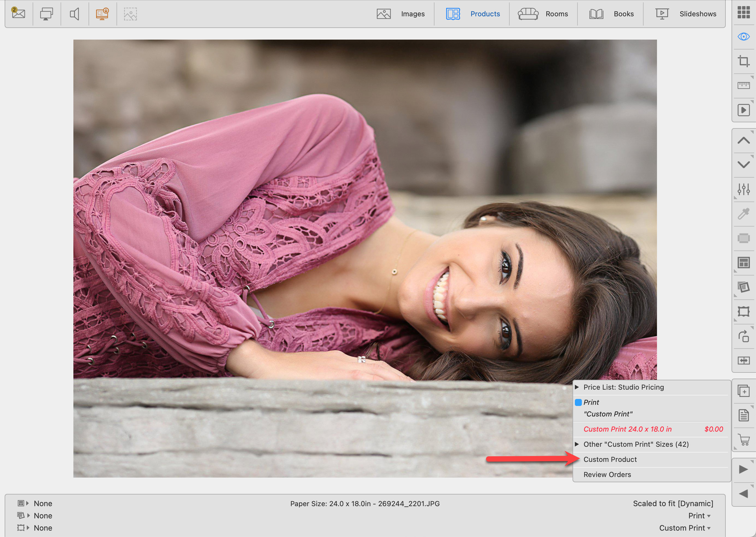Click Review Orders in the product menu

tap(607, 474)
